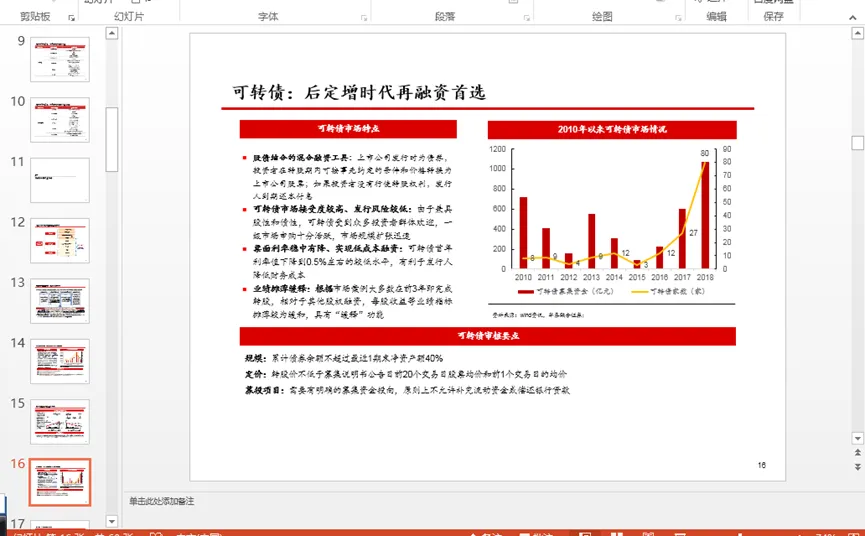
Task: Click the line starting 募投项目：
Action: click(407, 390)
